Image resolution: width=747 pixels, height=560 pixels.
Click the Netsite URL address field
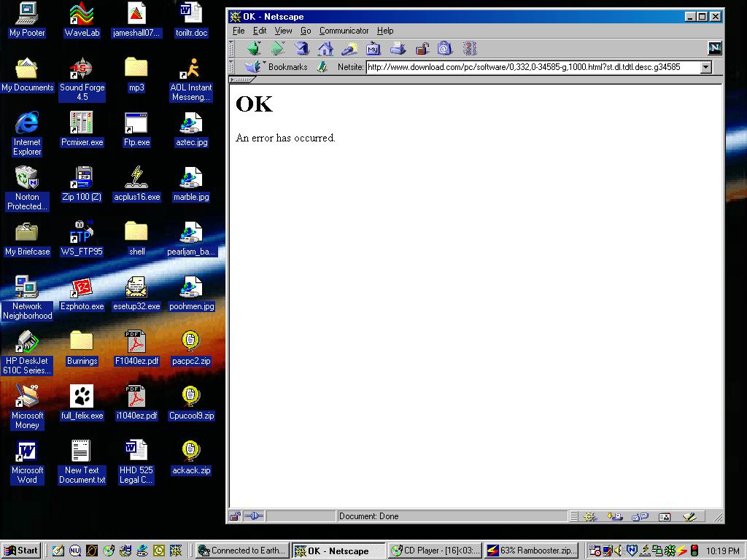[533, 67]
